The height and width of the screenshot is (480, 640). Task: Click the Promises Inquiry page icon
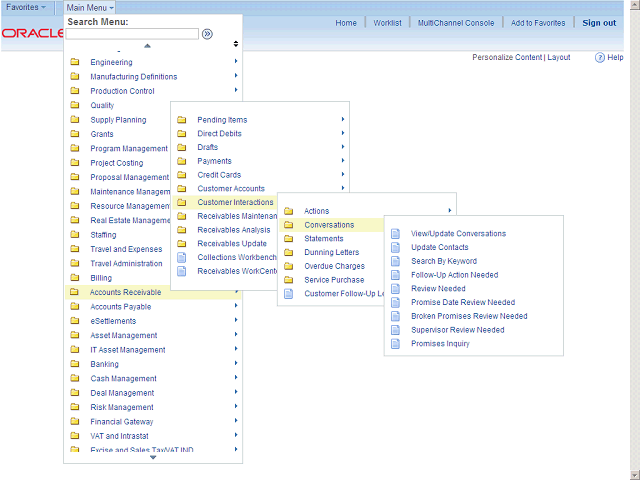pyautogui.click(x=396, y=344)
